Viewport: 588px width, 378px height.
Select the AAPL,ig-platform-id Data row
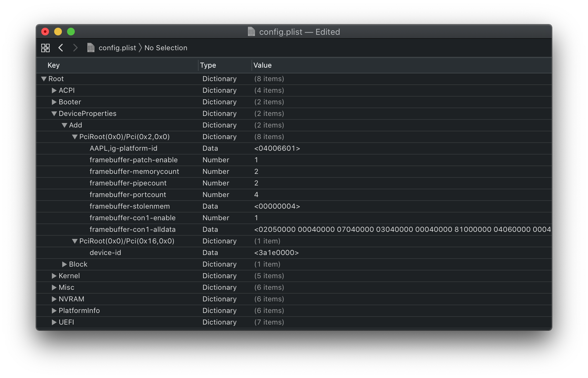point(123,148)
